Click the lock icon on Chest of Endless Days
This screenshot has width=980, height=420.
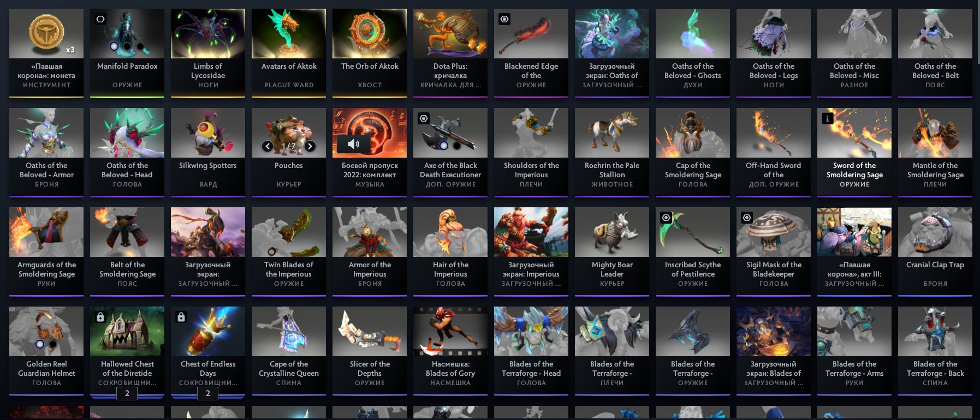[x=181, y=317]
